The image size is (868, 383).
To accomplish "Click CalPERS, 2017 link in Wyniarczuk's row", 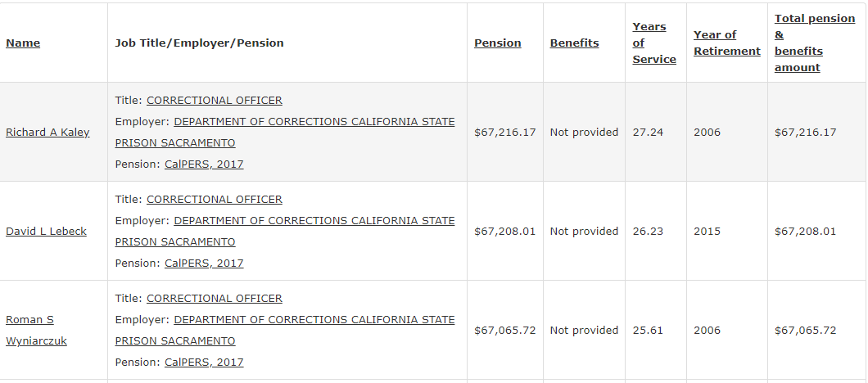I will coord(204,363).
